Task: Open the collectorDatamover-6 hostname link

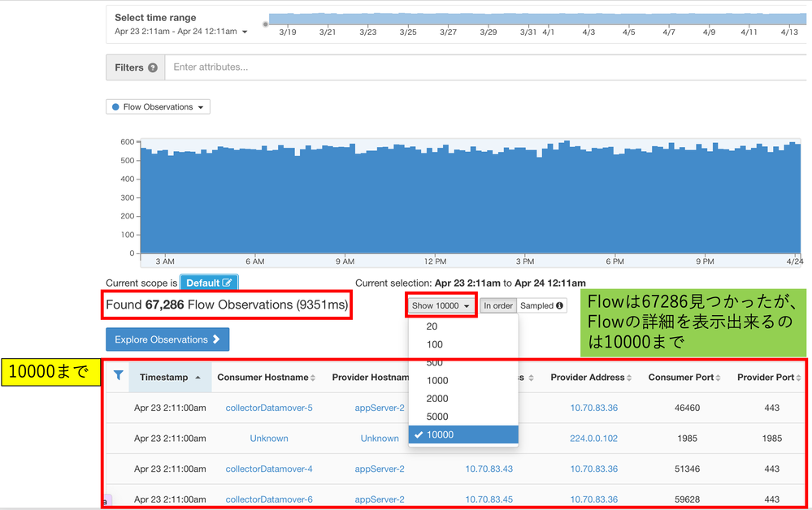Action: 269,499
